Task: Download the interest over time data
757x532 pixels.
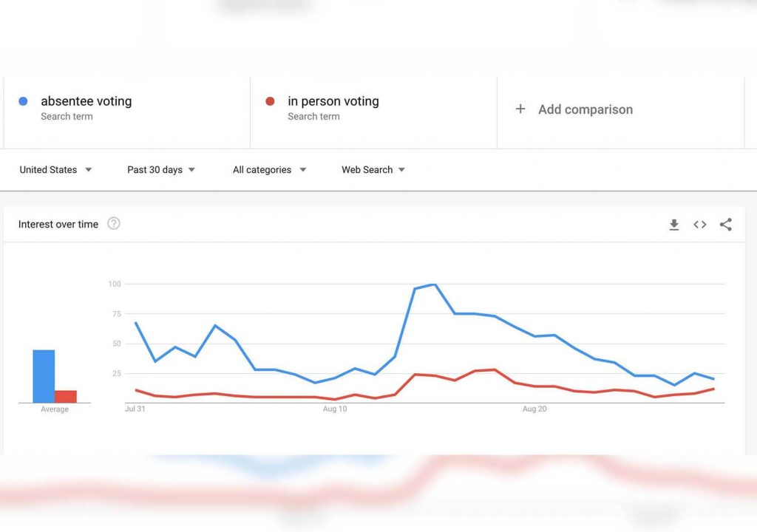Action: 674,225
